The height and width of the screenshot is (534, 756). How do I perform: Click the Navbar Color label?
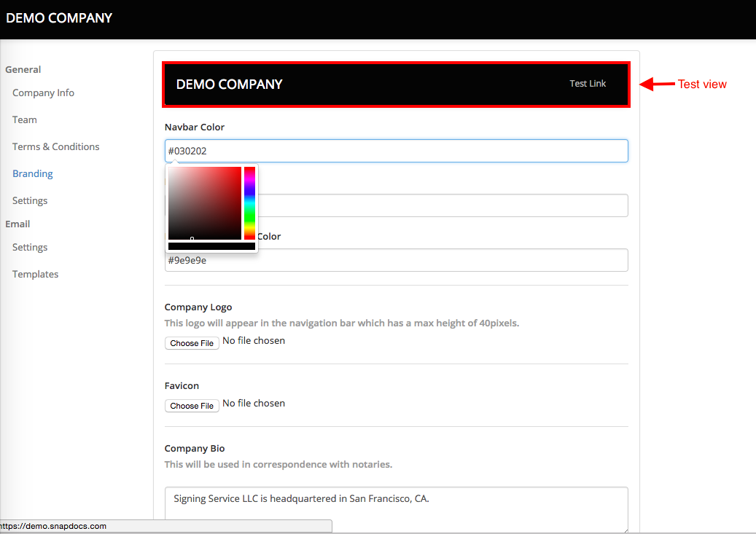[195, 127]
